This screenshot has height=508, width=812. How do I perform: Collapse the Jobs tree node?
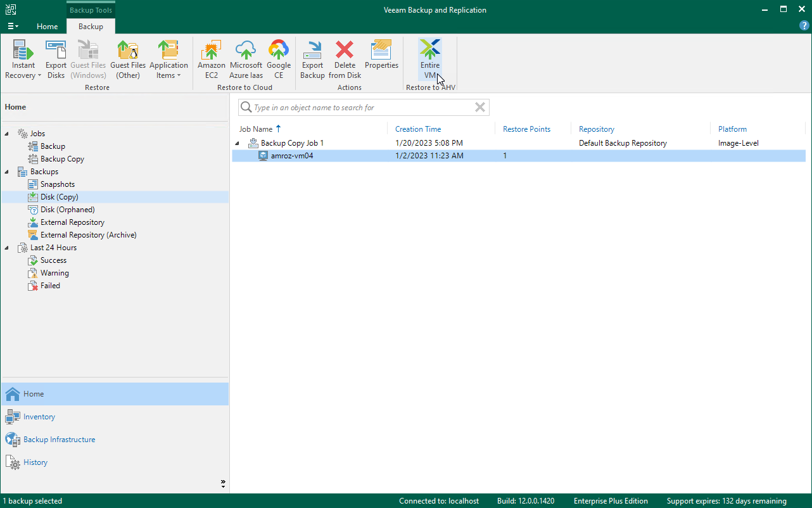click(x=7, y=134)
